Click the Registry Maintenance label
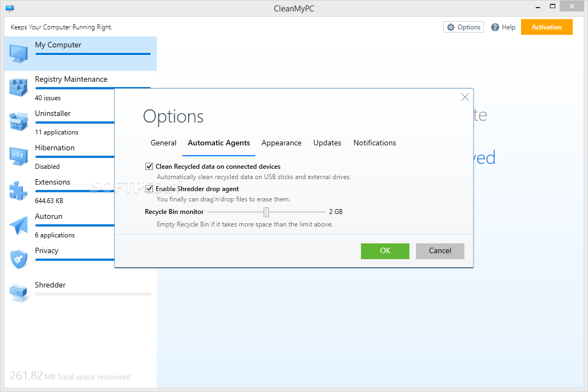Image resolution: width=588 pixels, height=392 pixels. pos(71,79)
